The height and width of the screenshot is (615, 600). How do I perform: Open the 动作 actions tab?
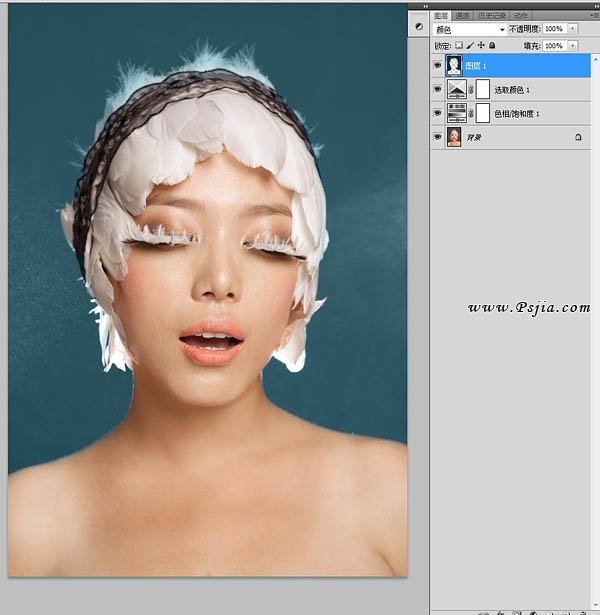(521, 16)
